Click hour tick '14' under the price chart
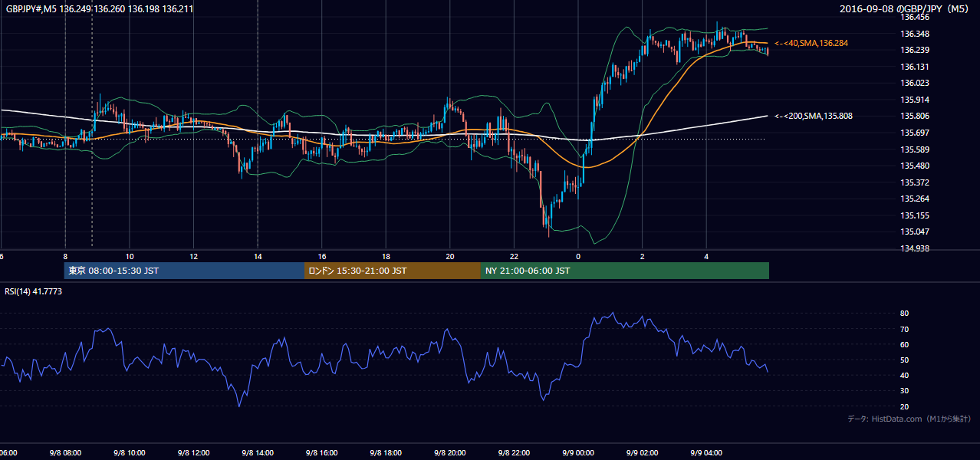Screen dimensions: 980x460 pos(258,257)
